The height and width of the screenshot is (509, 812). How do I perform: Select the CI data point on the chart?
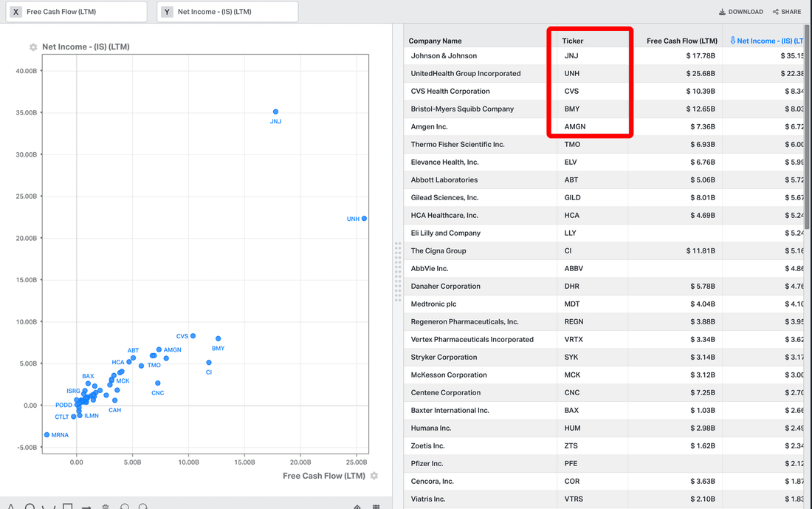point(209,363)
